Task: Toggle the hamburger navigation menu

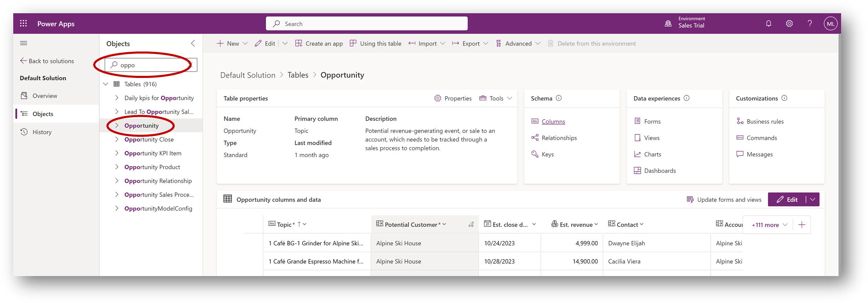Action: 24,43
